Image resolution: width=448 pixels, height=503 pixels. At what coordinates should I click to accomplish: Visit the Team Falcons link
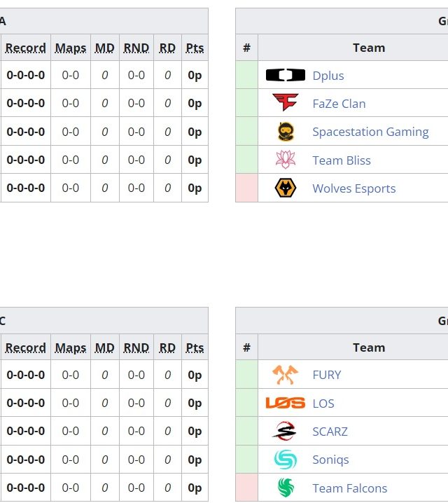pos(349,488)
